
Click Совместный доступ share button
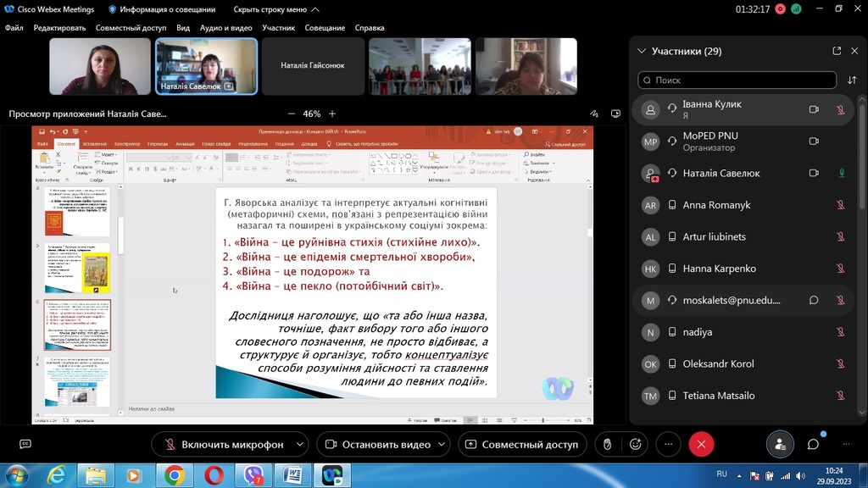click(x=521, y=444)
